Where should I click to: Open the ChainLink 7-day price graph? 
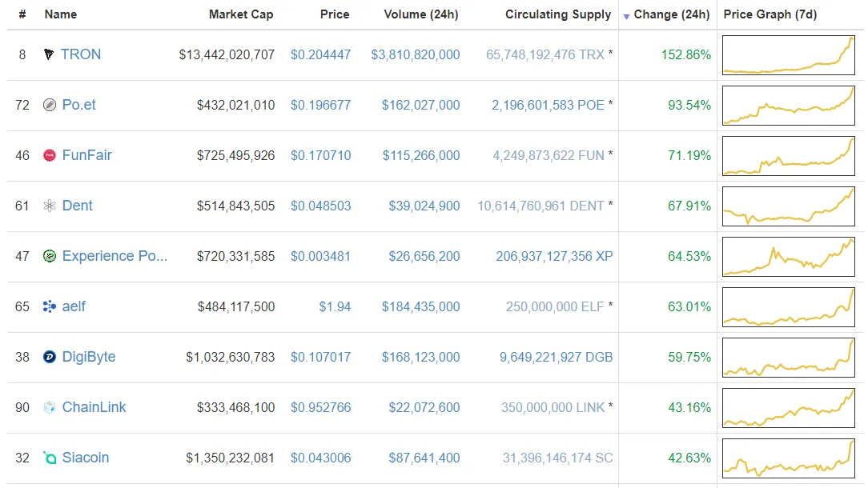pyautogui.click(x=788, y=407)
